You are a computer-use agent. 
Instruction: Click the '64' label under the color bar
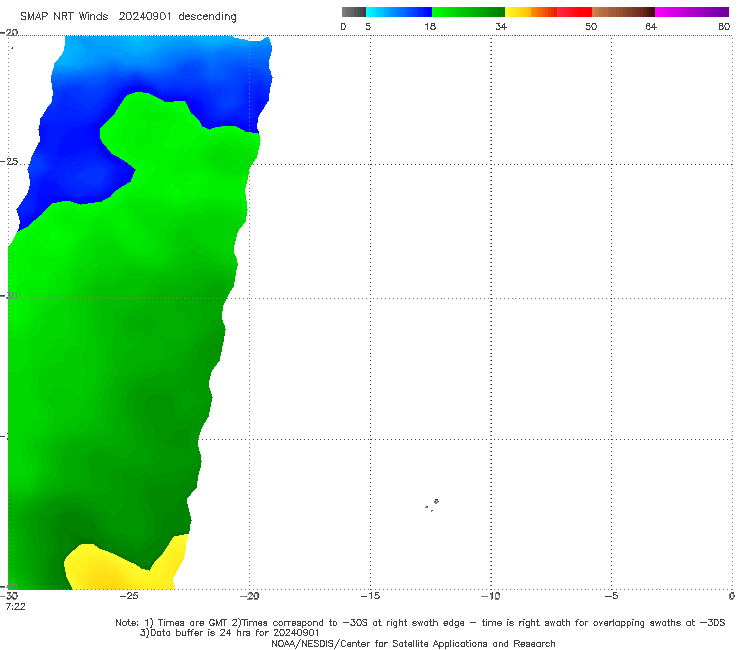click(651, 26)
